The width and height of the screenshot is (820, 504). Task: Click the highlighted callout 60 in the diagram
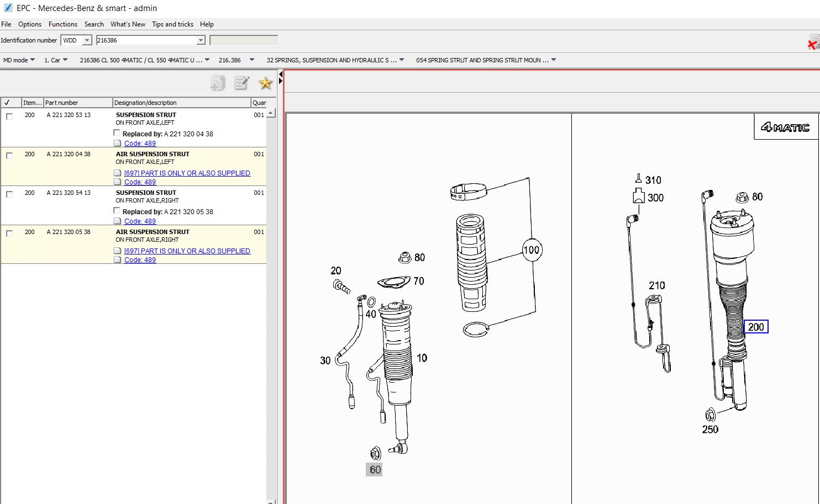tap(375, 470)
